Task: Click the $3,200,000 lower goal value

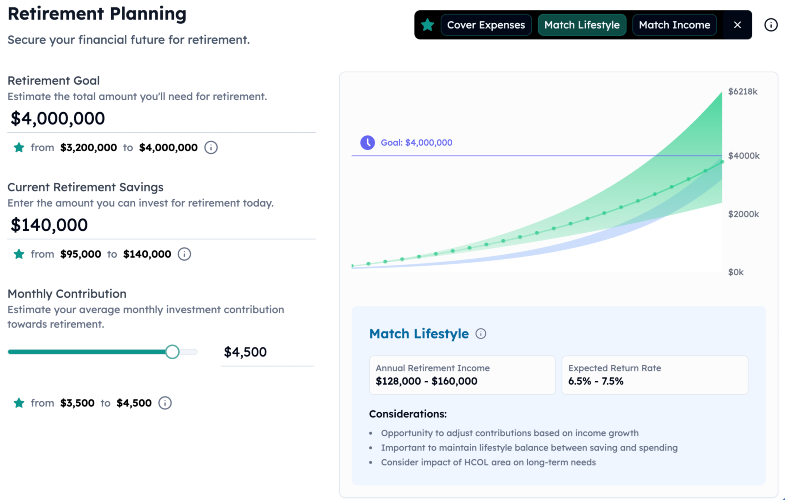Action: [89, 148]
